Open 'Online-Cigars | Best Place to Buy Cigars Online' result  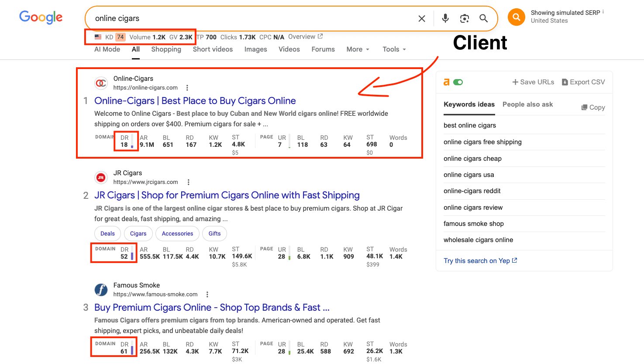click(x=195, y=101)
